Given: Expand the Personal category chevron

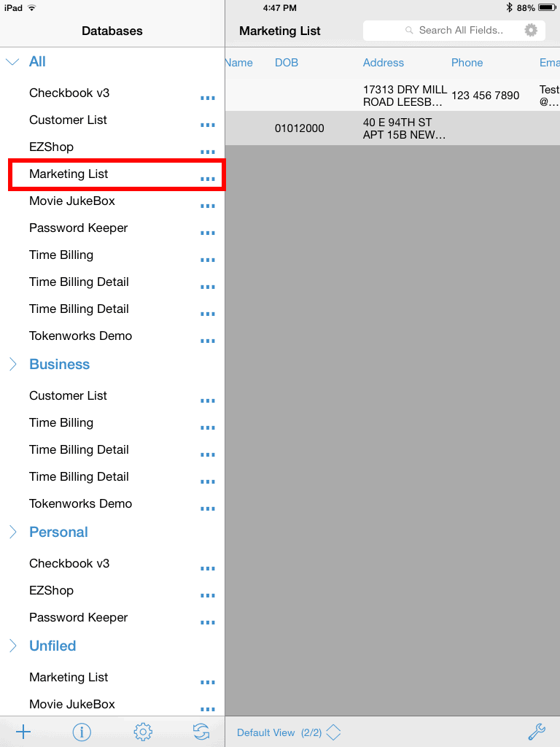Looking at the screenshot, I should pyautogui.click(x=13, y=532).
